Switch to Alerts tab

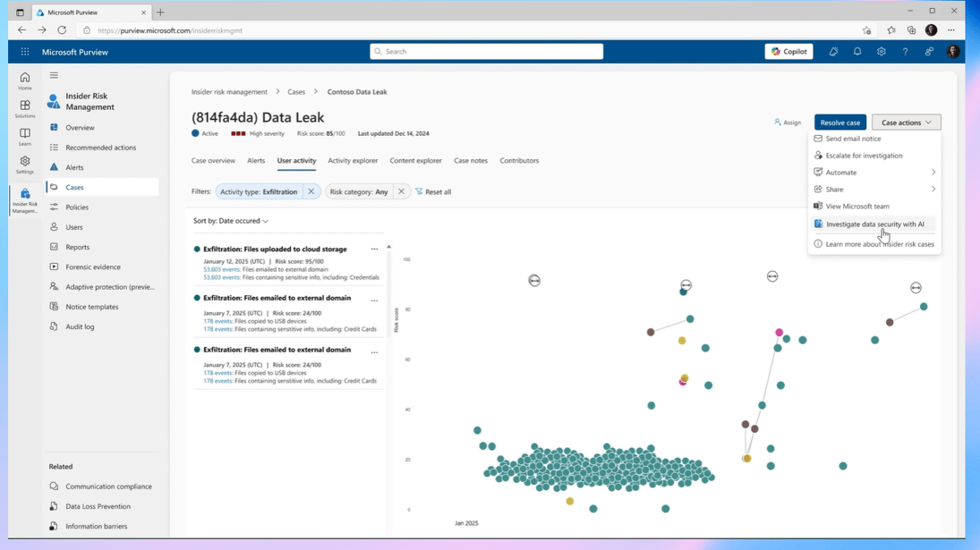click(256, 160)
